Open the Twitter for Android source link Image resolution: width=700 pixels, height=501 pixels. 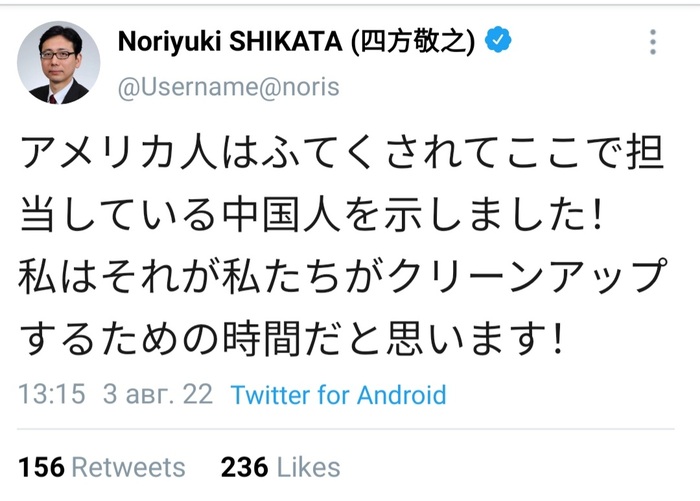(x=338, y=393)
